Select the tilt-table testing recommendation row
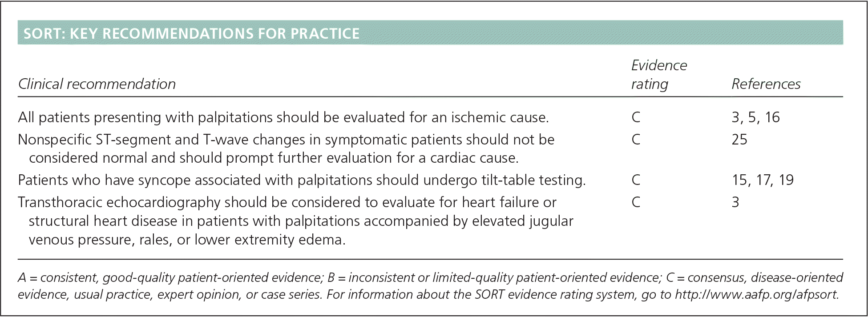The width and height of the screenshot is (868, 317). click(302, 180)
